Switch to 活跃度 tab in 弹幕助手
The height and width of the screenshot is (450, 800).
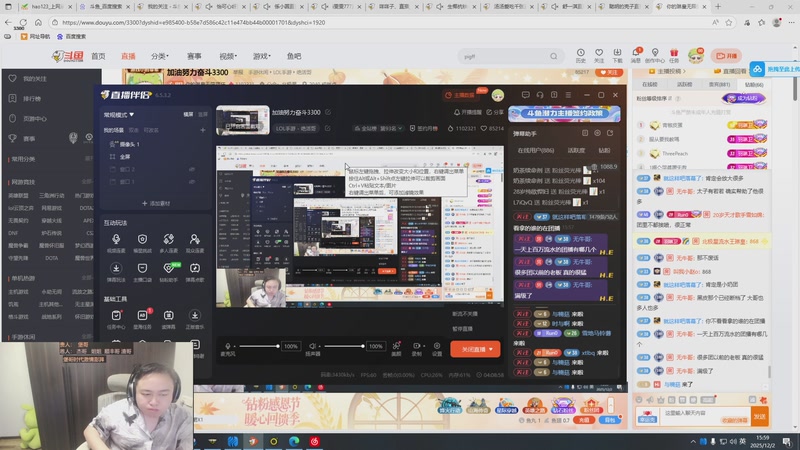pyautogui.click(x=577, y=151)
